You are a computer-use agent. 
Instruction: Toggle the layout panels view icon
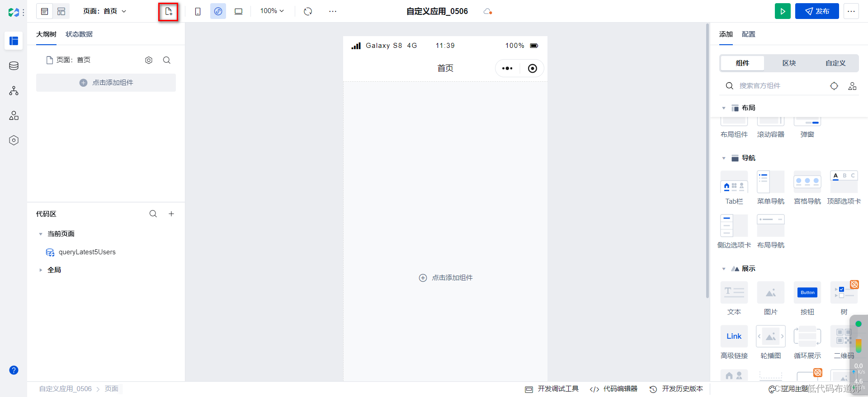[61, 11]
